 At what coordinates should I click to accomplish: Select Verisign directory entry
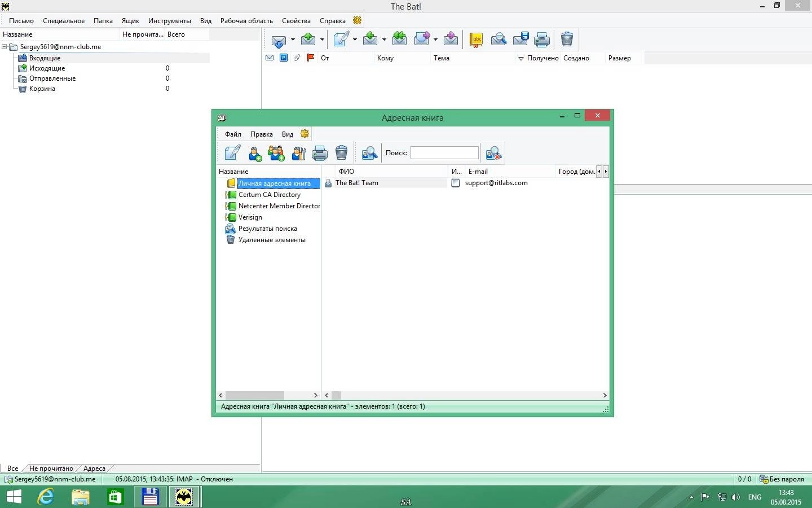[x=250, y=217]
